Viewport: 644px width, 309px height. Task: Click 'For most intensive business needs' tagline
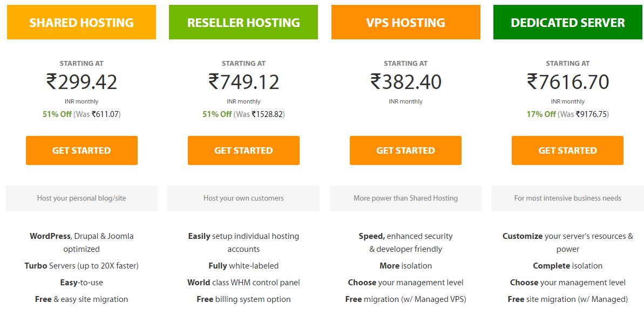[x=567, y=198]
